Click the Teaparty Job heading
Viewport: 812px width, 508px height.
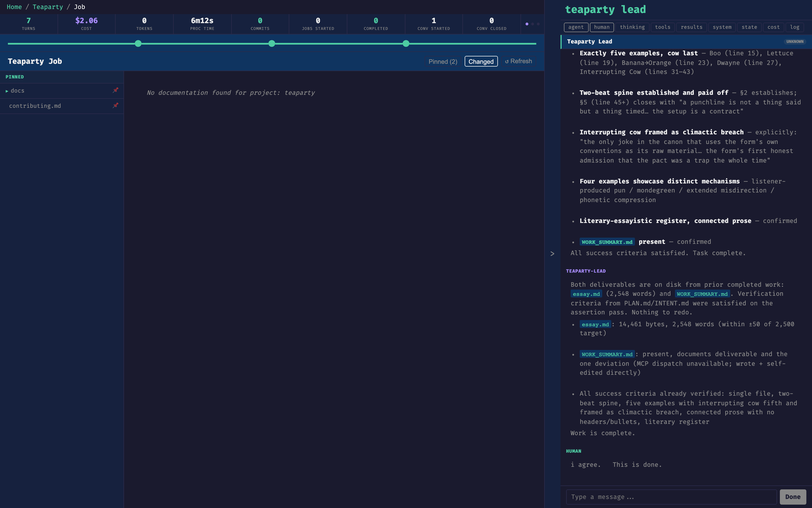tap(35, 62)
